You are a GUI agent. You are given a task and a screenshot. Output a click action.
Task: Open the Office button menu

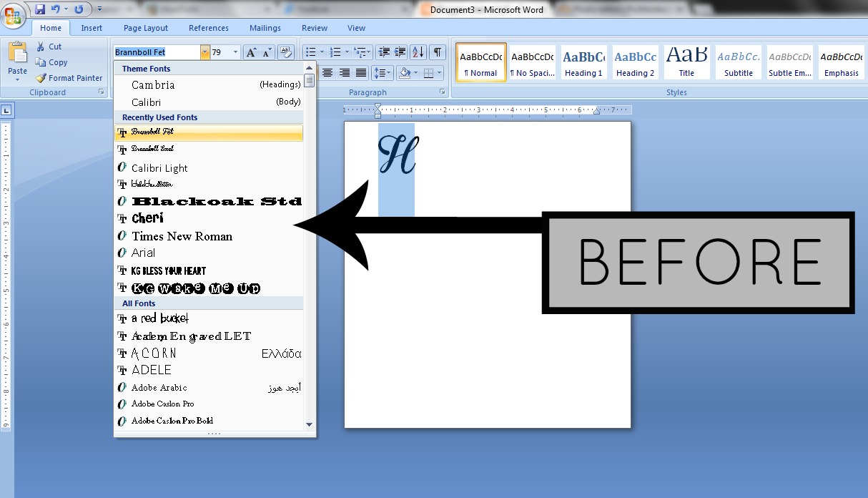[14, 13]
